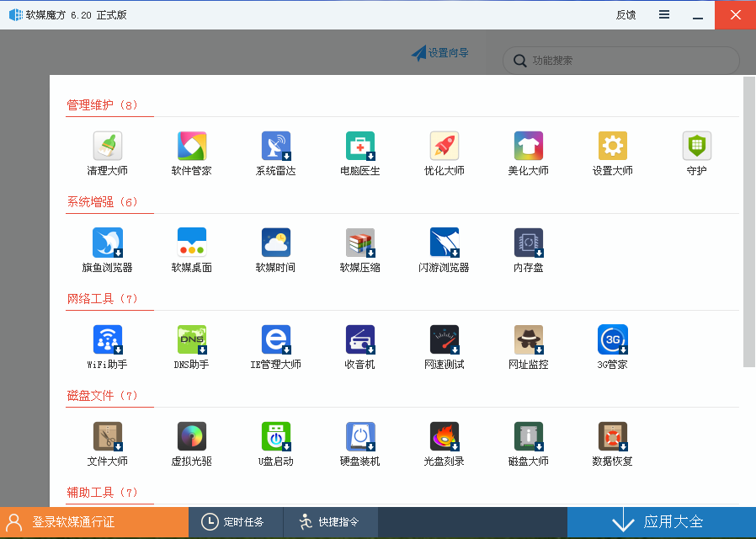Open 守护 shield icon
The width and height of the screenshot is (756, 539).
click(x=697, y=154)
